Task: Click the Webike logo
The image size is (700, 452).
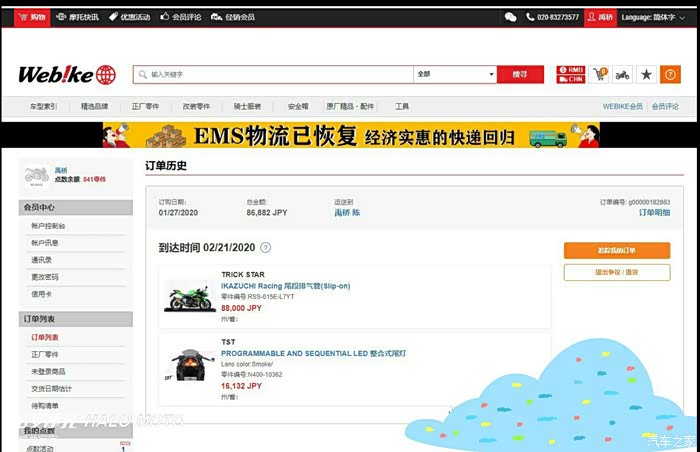Action: 67,75
